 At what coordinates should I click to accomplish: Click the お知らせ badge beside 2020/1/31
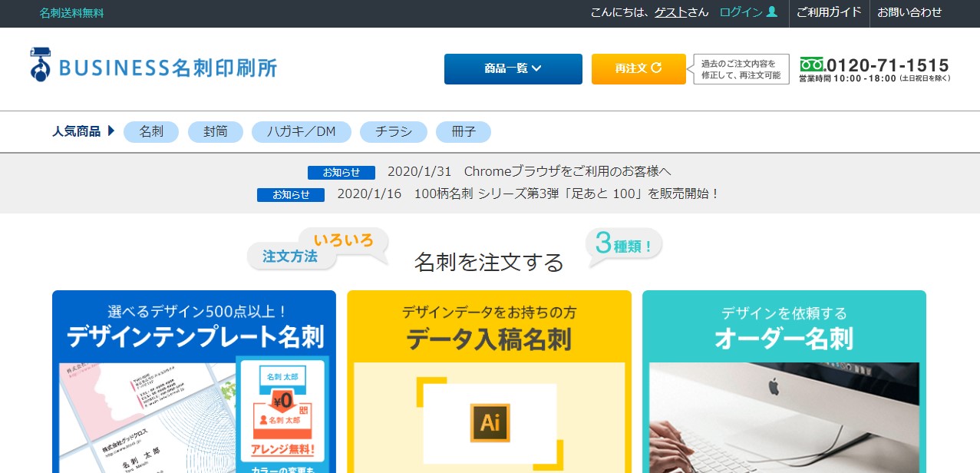342,173
